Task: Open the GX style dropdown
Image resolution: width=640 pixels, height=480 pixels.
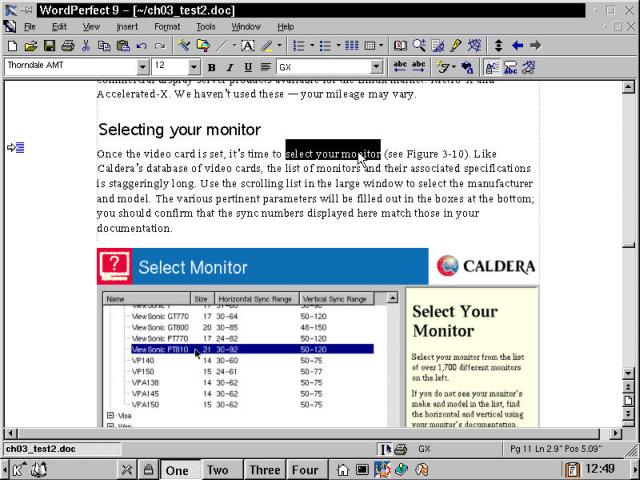Action: pyautogui.click(x=377, y=67)
